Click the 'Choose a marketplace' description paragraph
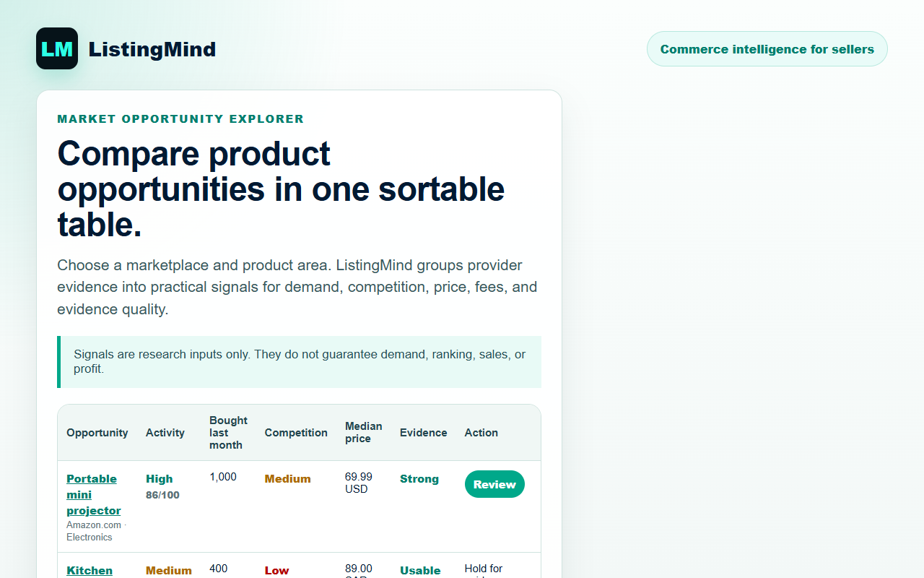Screen dimensions: 924x578 click(297, 287)
